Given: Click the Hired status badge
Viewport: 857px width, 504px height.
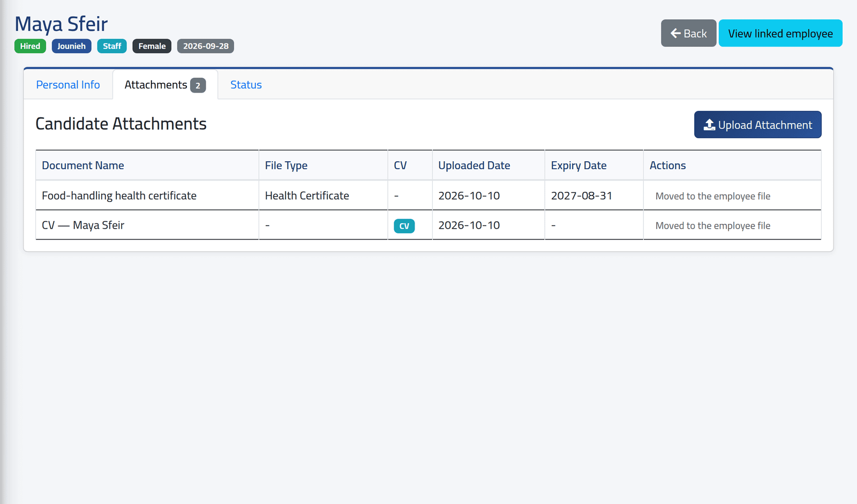Looking at the screenshot, I should (x=30, y=46).
